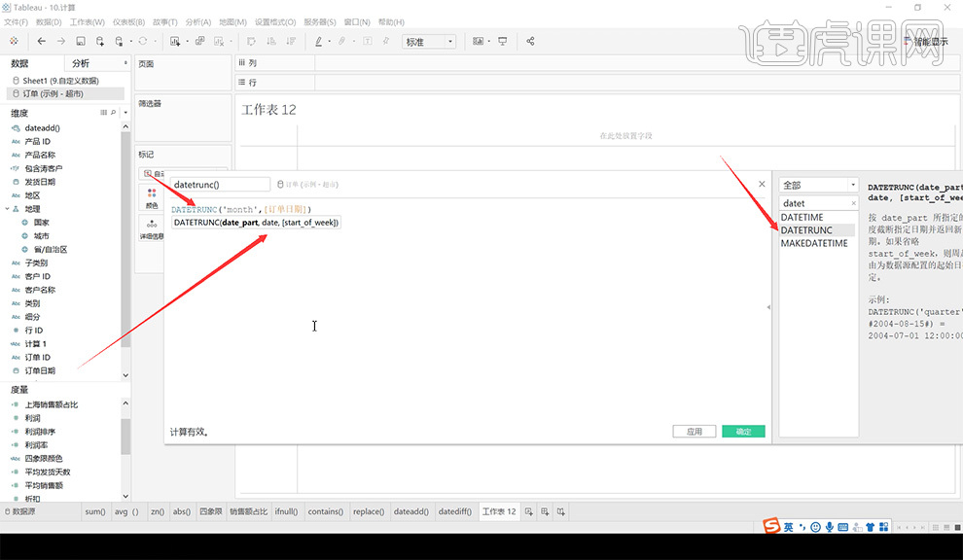The width and height of the screenshot is (963, 560).
Task: Open the dimensions pane menu arrow
Action: (x=125, y=113)
